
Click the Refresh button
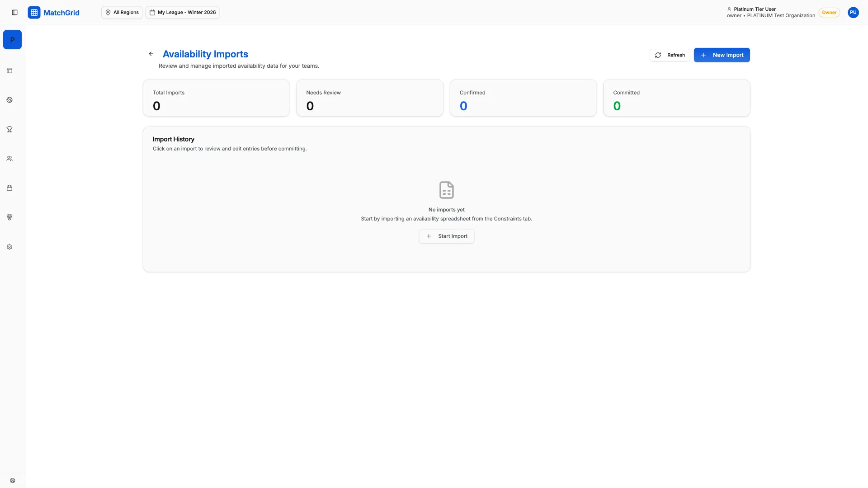670,55
